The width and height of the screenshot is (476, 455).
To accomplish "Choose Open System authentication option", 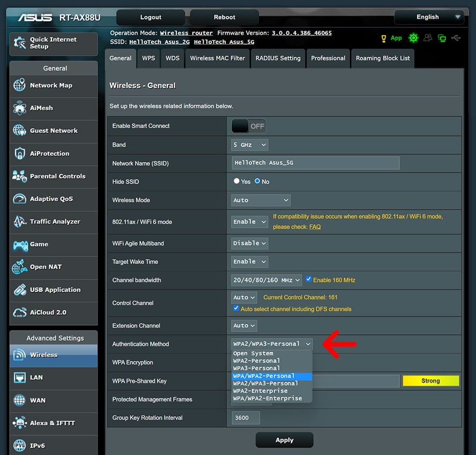I will 272,354.
